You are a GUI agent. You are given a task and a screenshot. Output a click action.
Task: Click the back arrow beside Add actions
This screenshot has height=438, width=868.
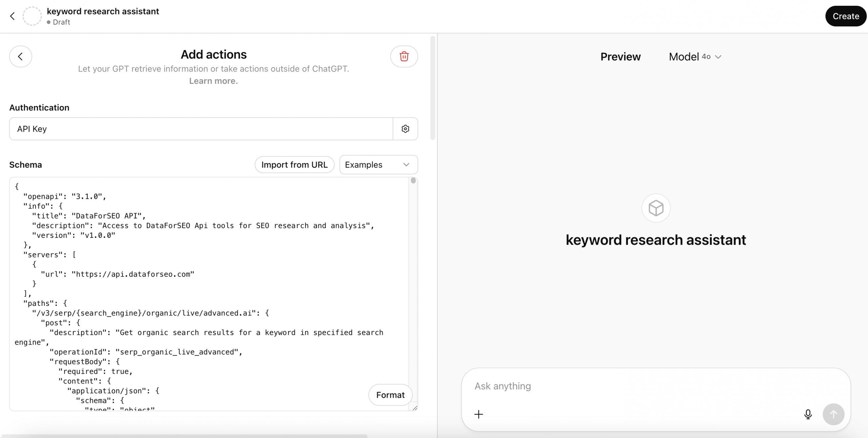click(x=21, y=57)
